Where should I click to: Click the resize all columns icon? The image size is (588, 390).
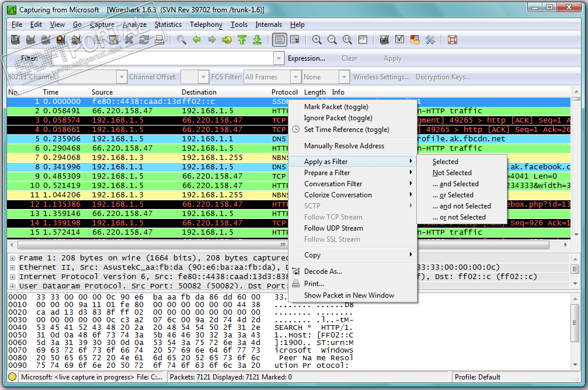[x=363, y=40]
